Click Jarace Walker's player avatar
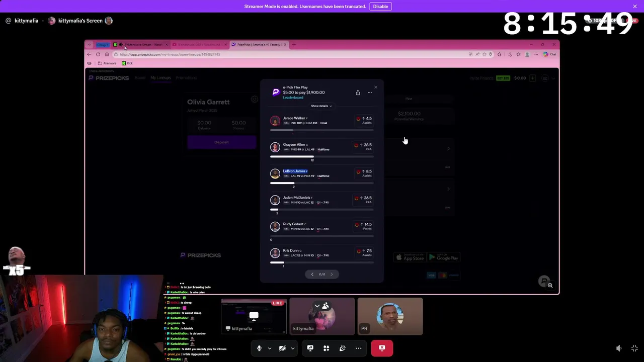 pos(275,121)
